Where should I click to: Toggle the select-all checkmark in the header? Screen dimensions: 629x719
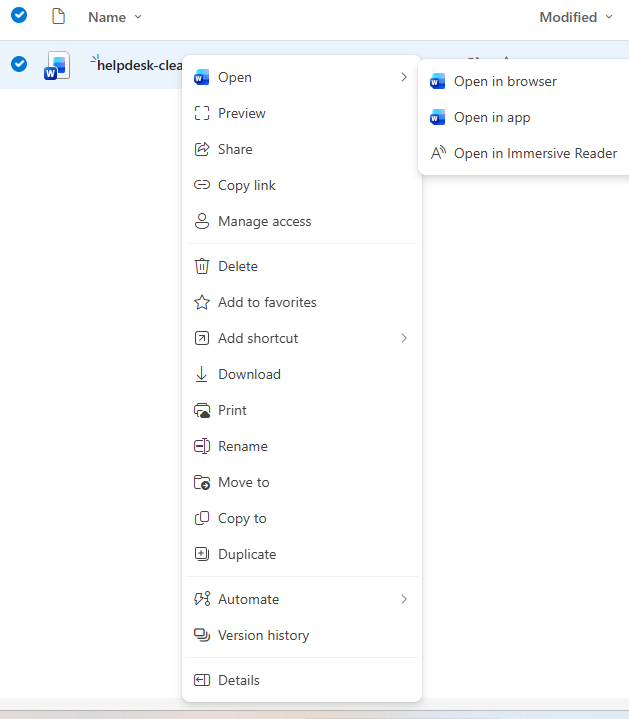(19, 15)
